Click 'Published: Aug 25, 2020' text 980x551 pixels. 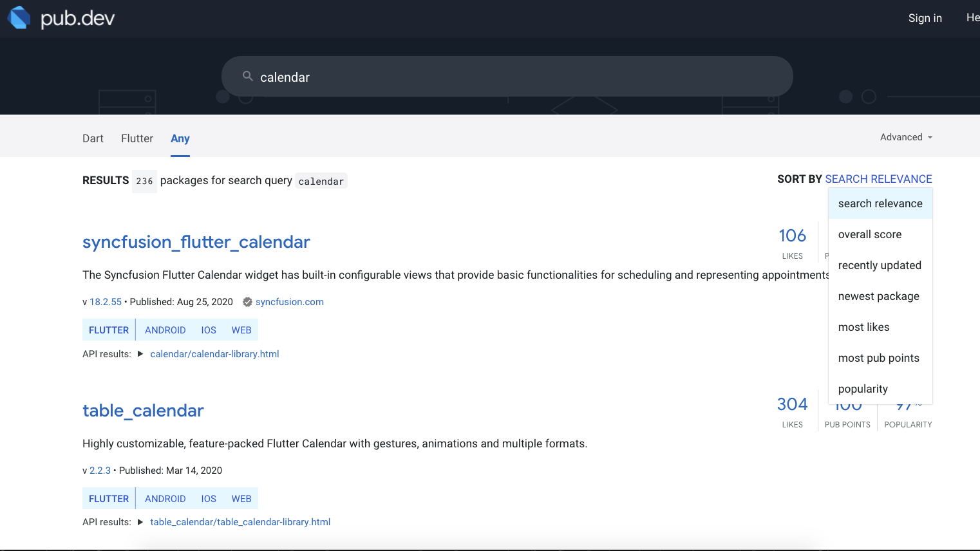point(182,302)
